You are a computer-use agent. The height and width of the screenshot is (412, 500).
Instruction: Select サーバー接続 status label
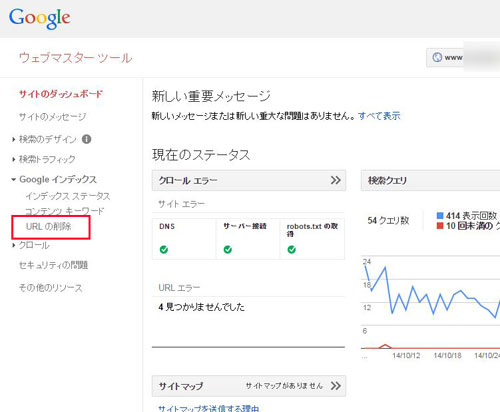click(245, 226)
